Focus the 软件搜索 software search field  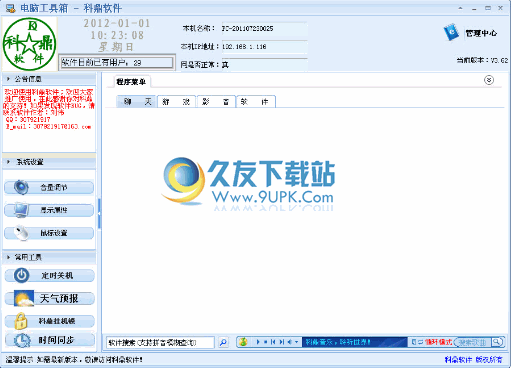point(160,342)
